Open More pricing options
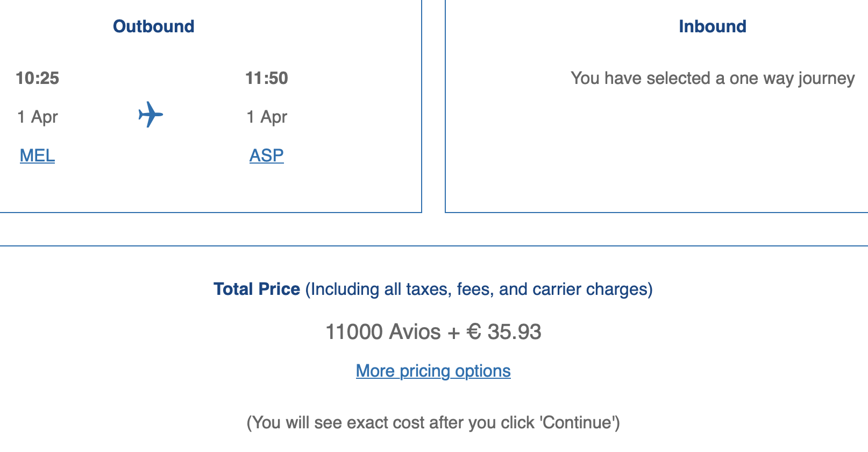Viewport: 868px width, 452px height. coord(433,371)
